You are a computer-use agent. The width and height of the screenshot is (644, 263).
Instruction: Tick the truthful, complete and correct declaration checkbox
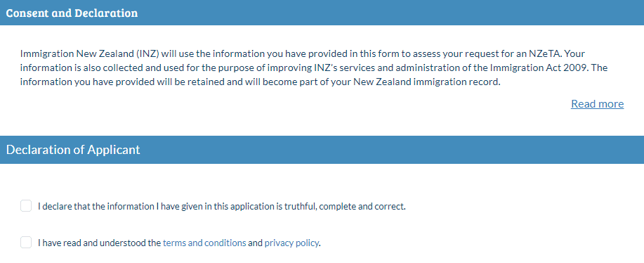click(26, 206)
